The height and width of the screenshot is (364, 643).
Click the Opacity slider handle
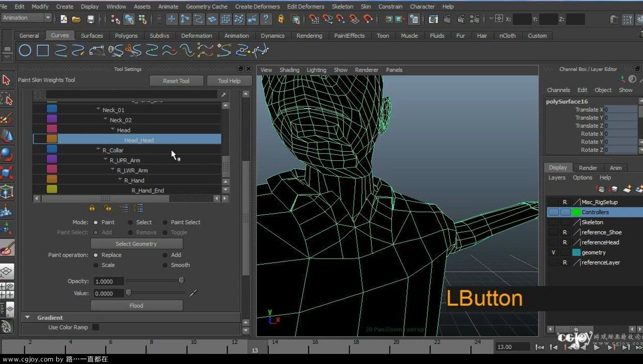[182, 281]
